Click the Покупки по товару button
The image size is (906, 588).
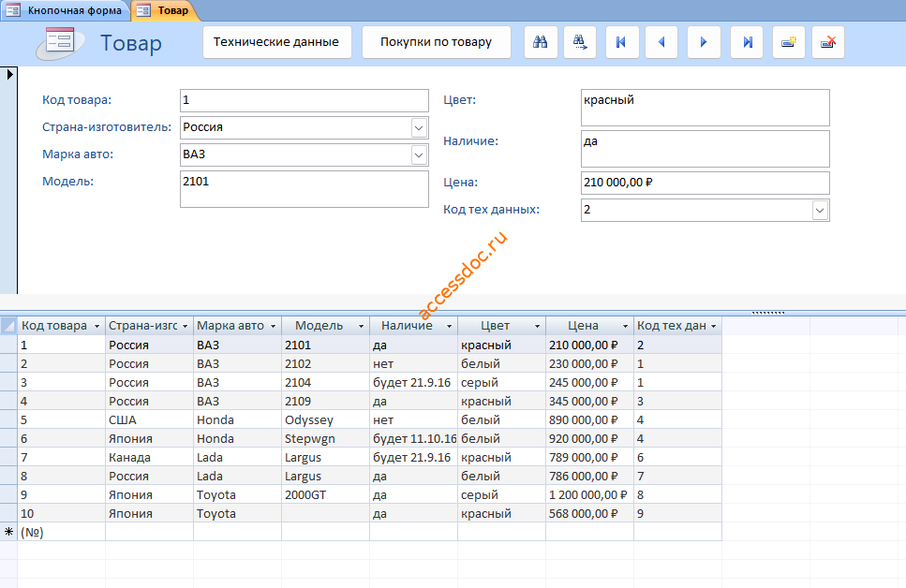[437, 42]
